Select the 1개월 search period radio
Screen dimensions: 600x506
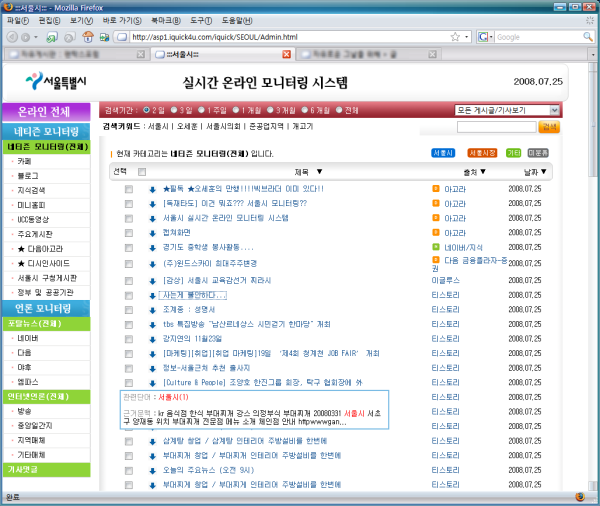click(x=236, y=110)
